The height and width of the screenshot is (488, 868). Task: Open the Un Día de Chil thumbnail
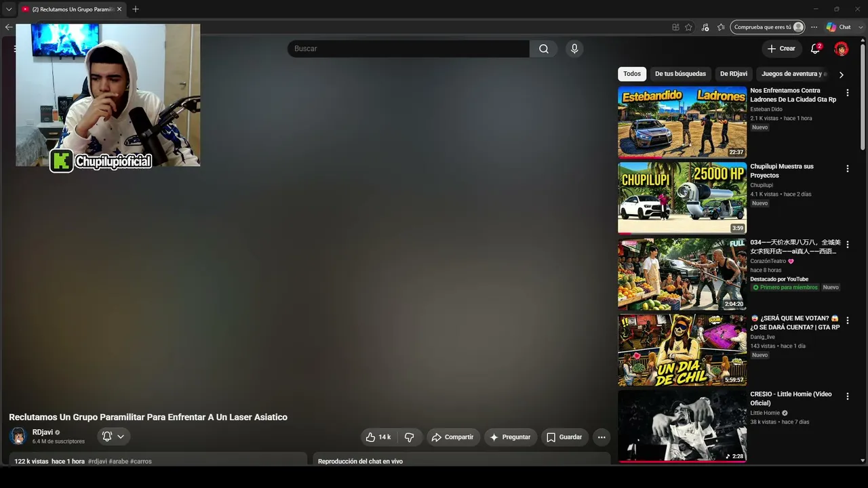tap(682, 350)
